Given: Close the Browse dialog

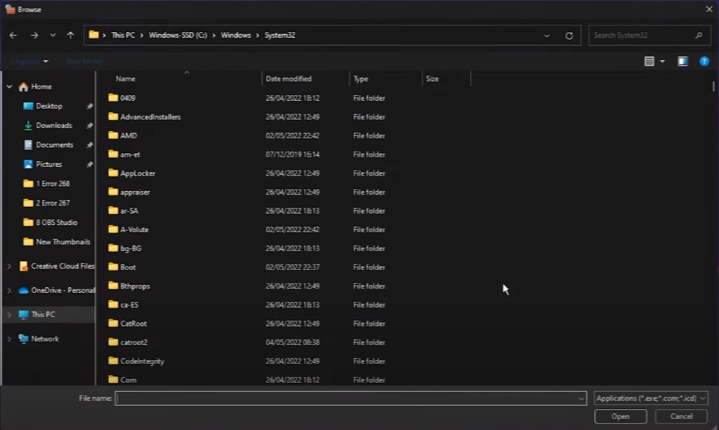Looking at the screenshot, I should 709,9.
